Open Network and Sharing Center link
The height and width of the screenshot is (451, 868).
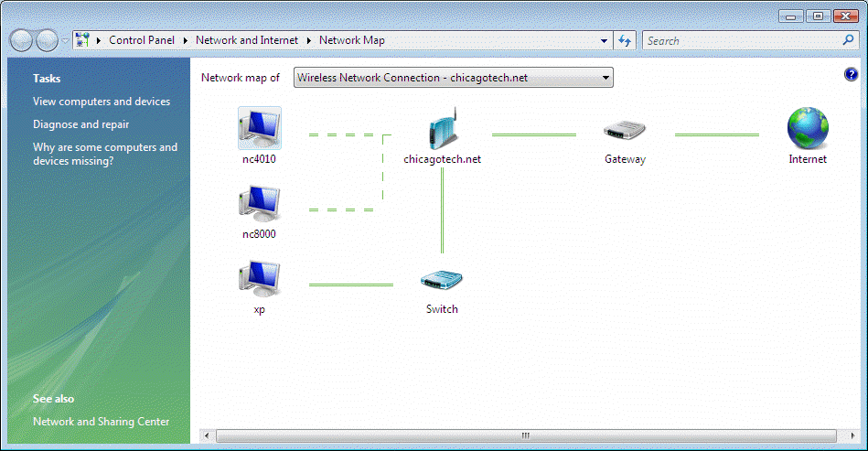101,422
